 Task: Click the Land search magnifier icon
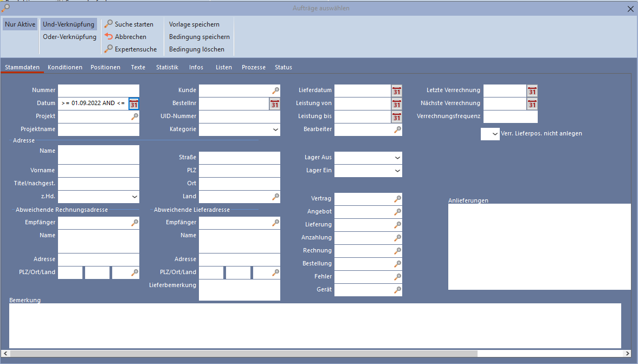coord(275,197)
